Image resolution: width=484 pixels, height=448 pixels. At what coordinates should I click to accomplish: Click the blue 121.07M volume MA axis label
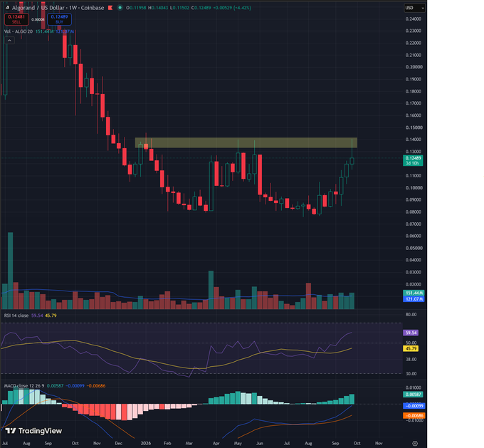(414, 299)
